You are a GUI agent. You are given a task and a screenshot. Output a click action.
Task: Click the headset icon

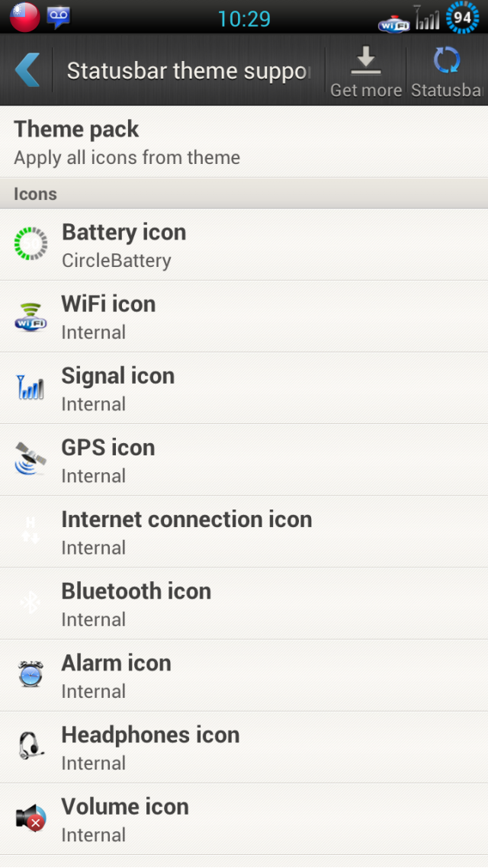[30, 746]
